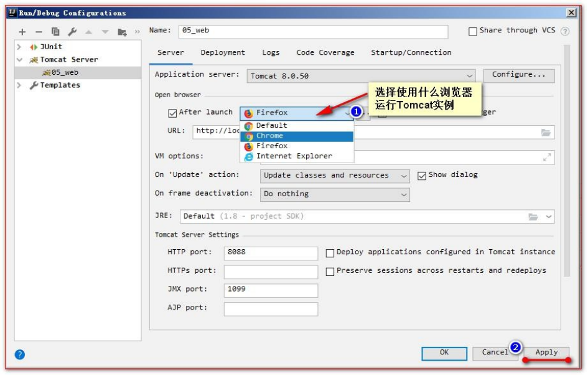The image size is (588, 375).
Task: Toggle the After launch checkbox
Action: point(172,113)
